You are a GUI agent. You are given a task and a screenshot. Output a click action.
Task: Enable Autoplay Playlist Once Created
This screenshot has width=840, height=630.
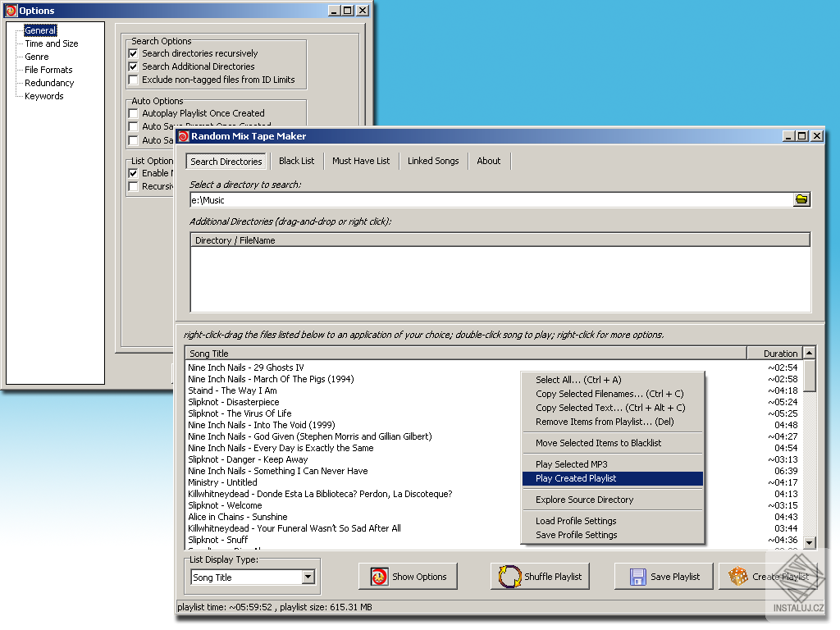point(134,113)
